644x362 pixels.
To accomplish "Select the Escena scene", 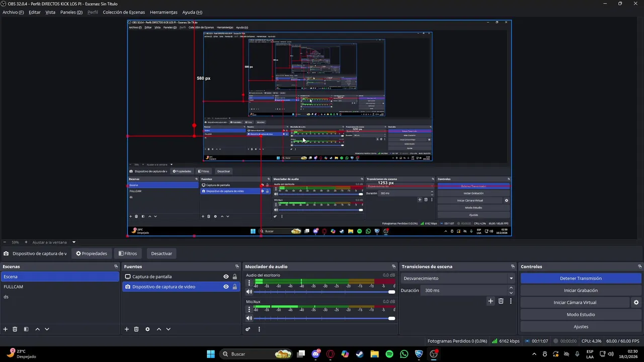I will coord(59,277).
